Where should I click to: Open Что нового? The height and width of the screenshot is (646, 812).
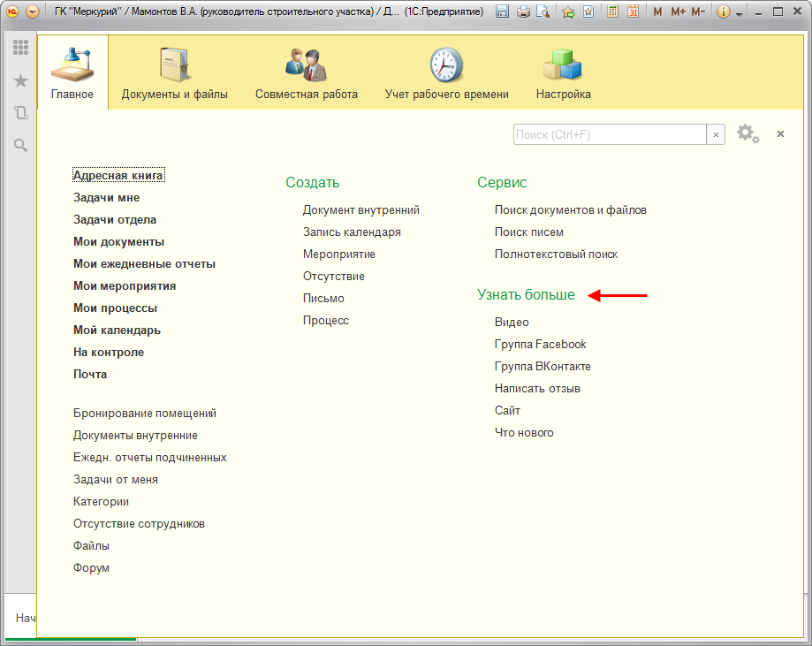[x=524, y=432]
